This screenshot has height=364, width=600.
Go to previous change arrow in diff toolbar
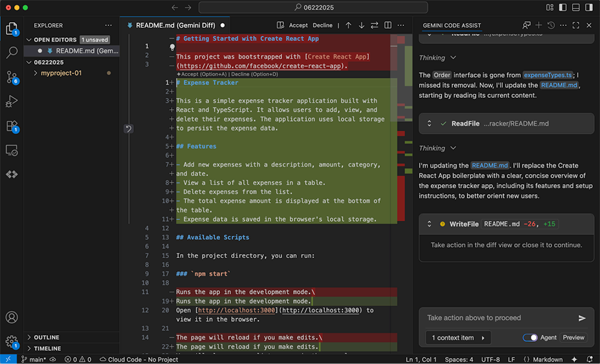click(x=348, y=25)
